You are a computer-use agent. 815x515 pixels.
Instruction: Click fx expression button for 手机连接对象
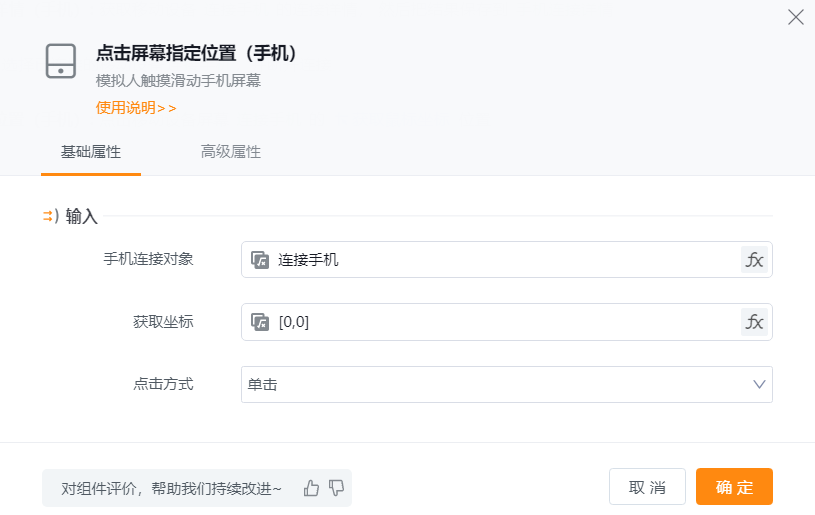[755, 260]
